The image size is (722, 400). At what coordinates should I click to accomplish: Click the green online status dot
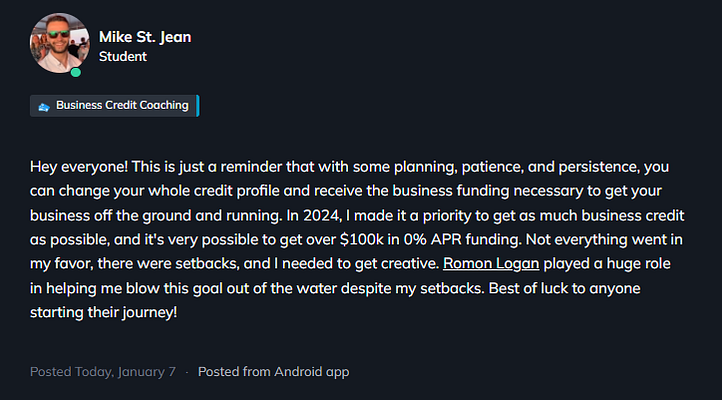pos(76,72)
